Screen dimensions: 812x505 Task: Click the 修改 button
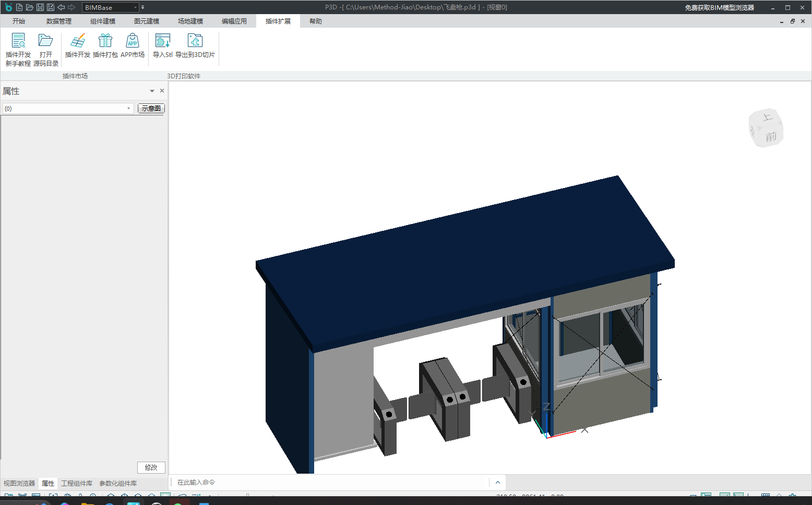(151, 467)
